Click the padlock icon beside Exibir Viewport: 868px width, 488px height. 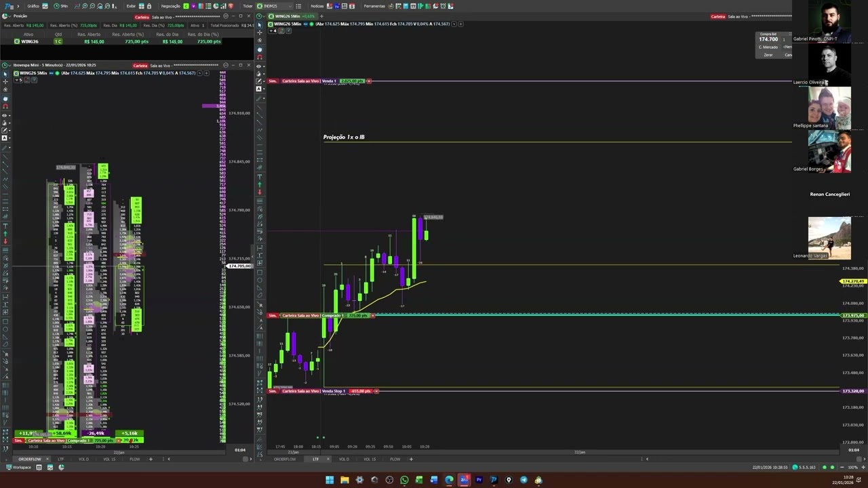point(149,6)
